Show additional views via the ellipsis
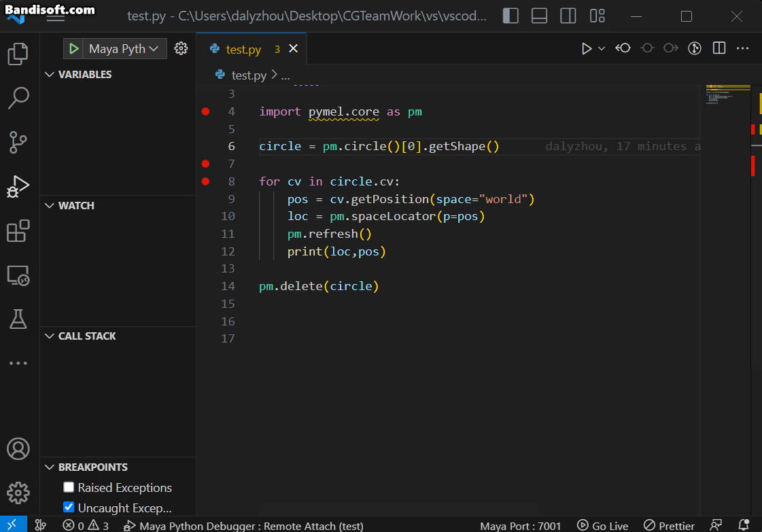762x532 pixels. click(18, 363)
